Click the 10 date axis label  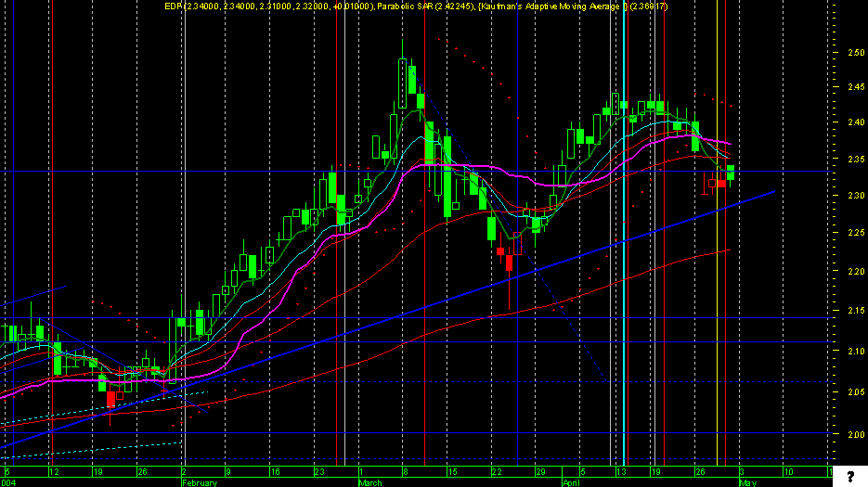pyautogui.click(x=788, y=472)
